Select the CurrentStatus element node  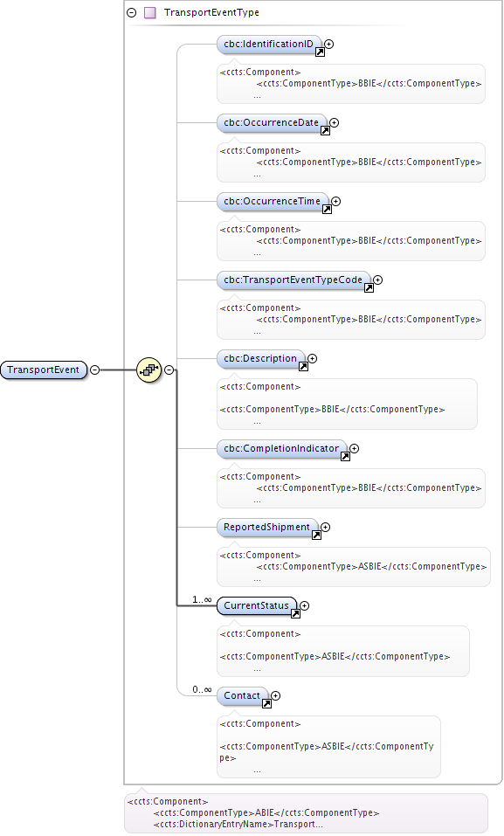257,606
